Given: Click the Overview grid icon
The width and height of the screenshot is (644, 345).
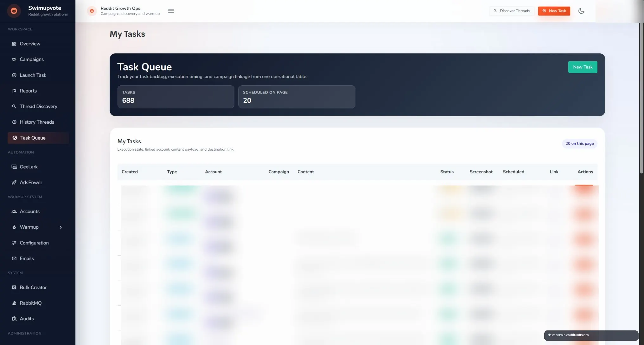Looking at the screenshot, I should coord(14,44).
